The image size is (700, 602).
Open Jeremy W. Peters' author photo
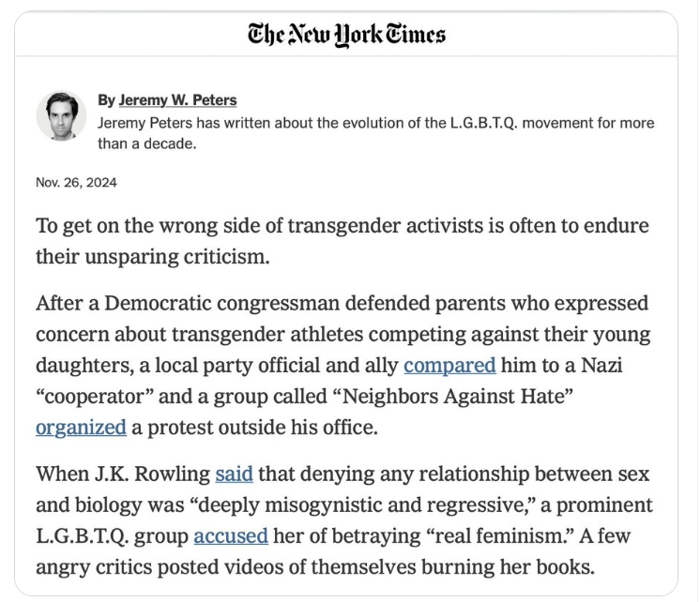pos(61,116)
